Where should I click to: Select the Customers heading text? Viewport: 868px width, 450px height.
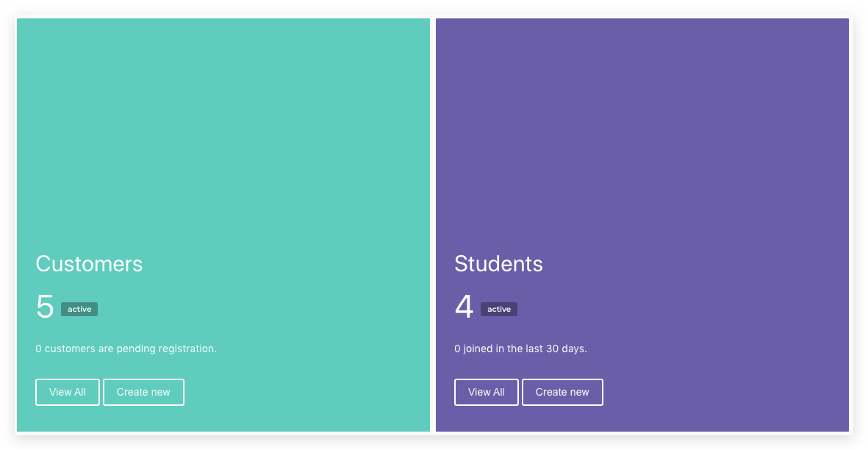click(x=89, y=264)
